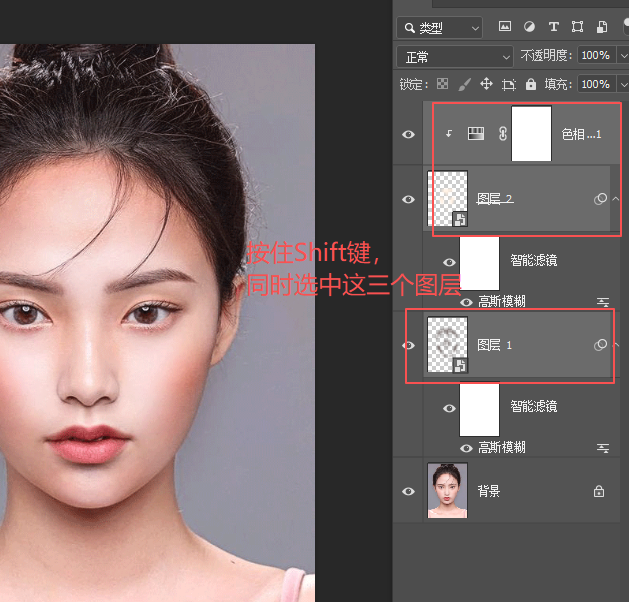Click the type layer filter icon

click(554, 26)
